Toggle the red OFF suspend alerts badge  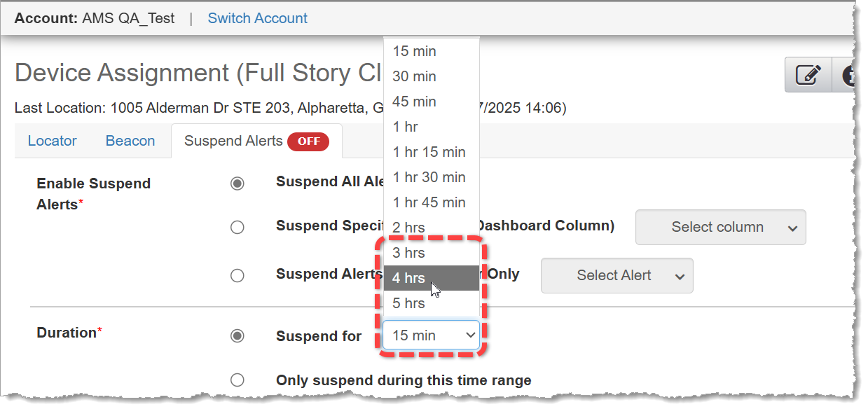pyautogui.click(x=308, y=141)
